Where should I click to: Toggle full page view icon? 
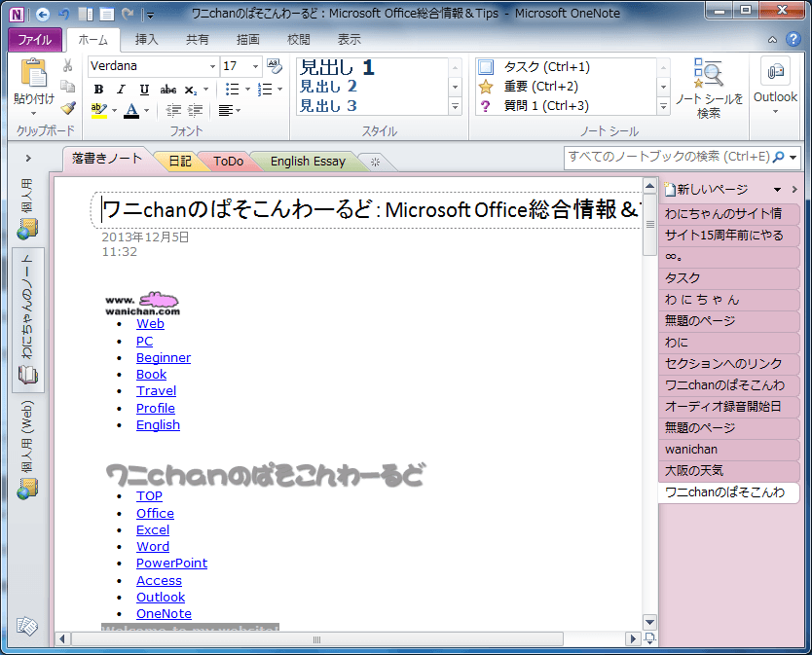point(107,14)
